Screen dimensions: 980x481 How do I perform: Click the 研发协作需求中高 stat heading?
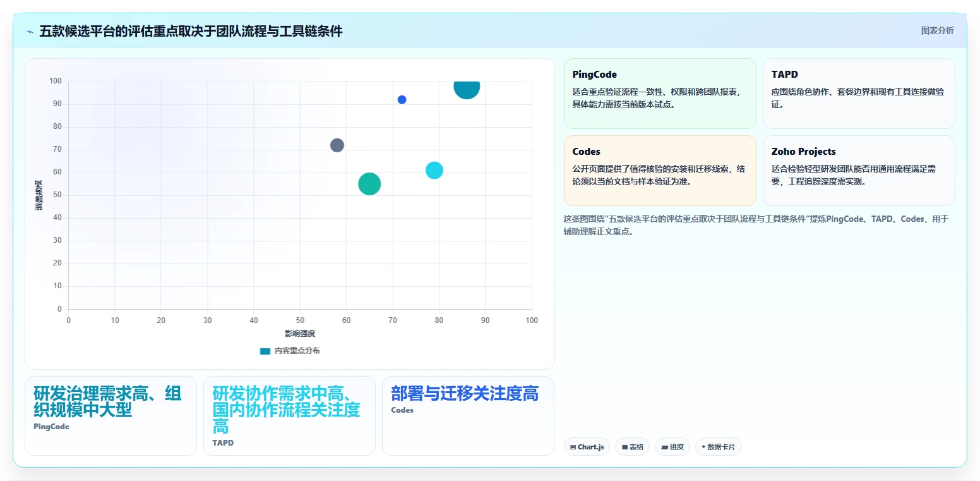286,410
